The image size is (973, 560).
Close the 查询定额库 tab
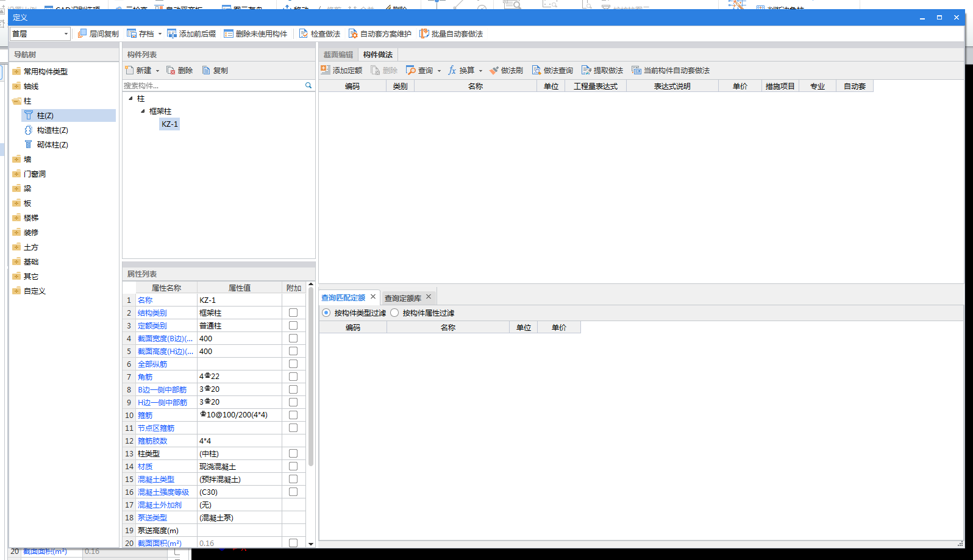pyautogui.click(x=429, y=297)
